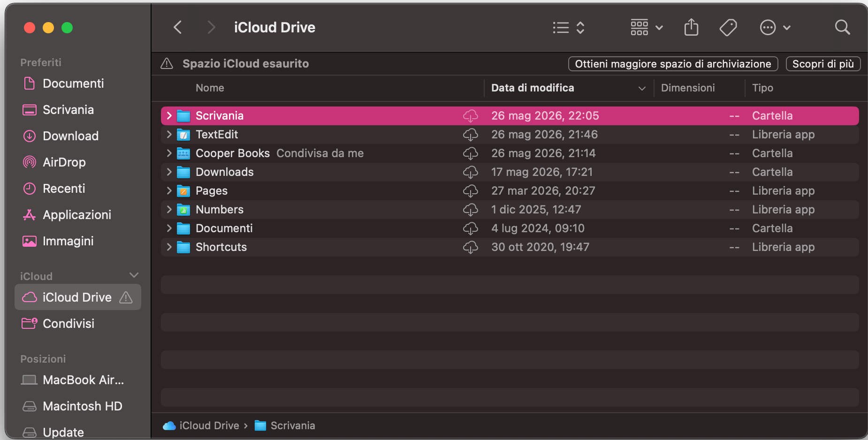Open Immagini in the sidebar
Image resolution: width=868 pixels, height=440 pixels.
click(78, 241)
